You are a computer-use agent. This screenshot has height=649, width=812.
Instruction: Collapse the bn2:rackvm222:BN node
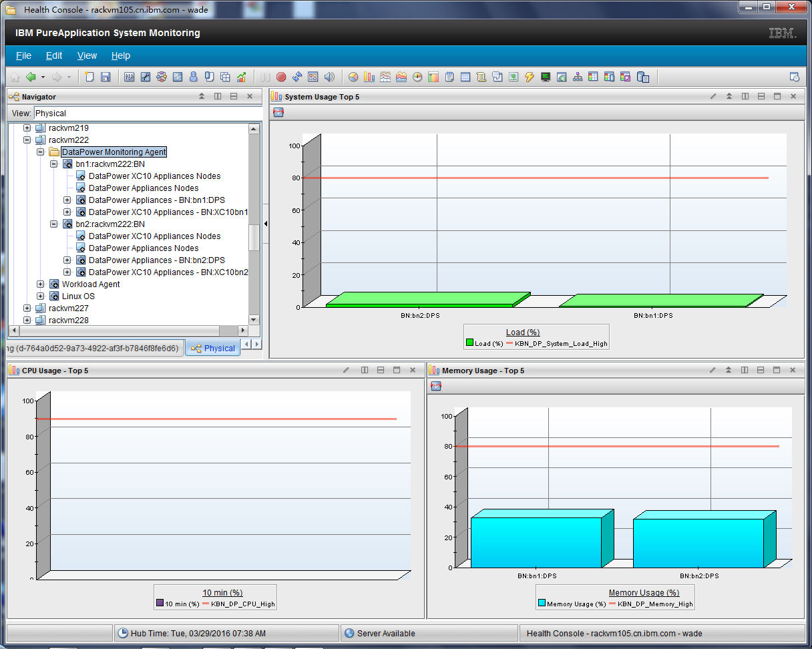53,224
